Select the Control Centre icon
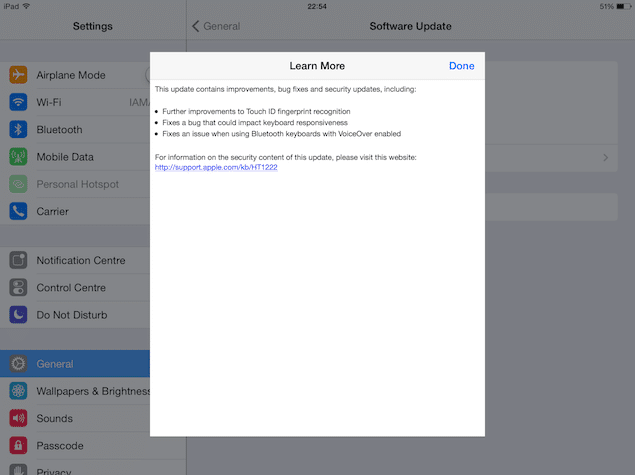This screenshot has height=475, width=635. pos(18,288)
